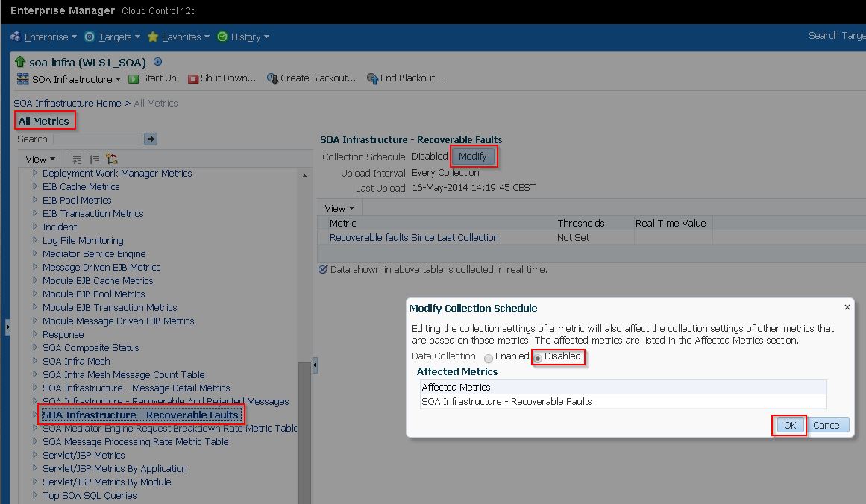Screen dimensions: 866x504
Task: Confirm schedule change with OK button
Action: click(788, 425)
